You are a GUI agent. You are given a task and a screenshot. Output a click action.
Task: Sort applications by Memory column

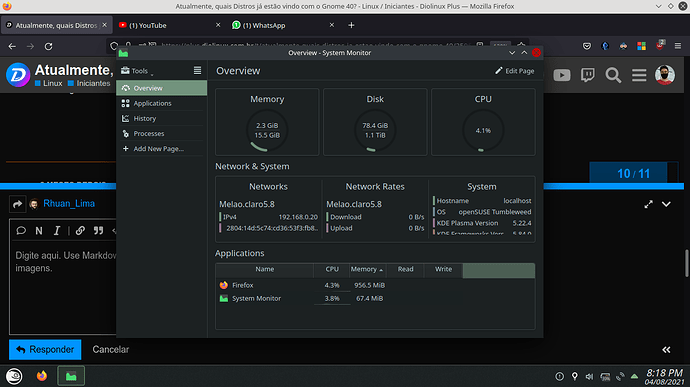click(367, 269)
